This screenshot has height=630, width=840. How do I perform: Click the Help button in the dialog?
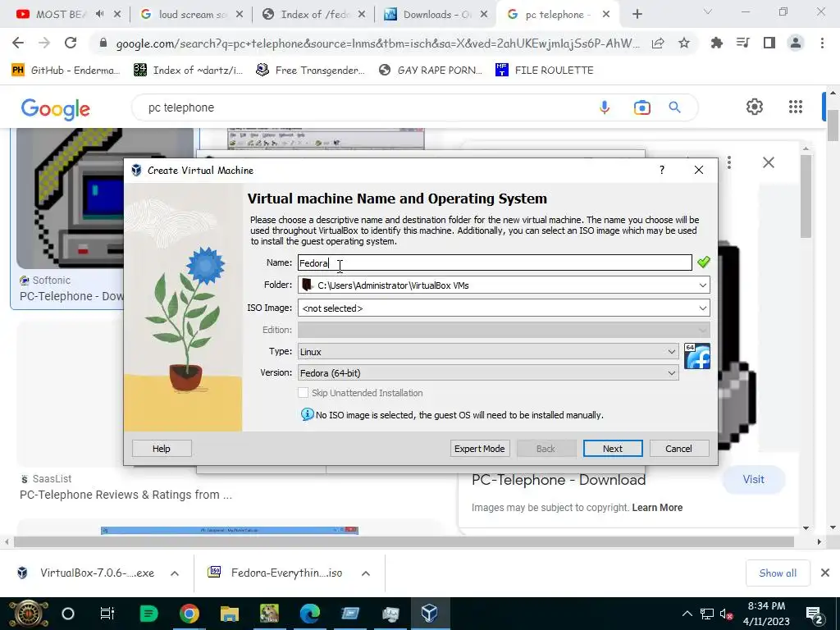pyautogui.click(x=162, y=449)
